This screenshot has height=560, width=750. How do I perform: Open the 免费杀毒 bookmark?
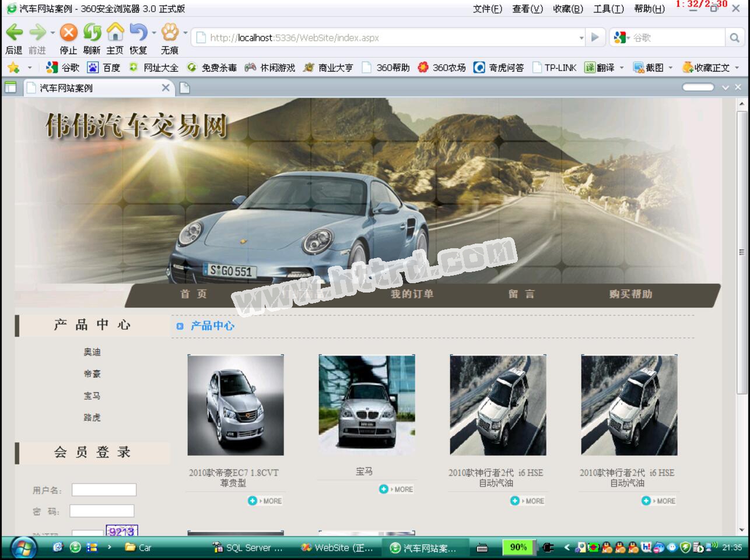coord(212,68)
